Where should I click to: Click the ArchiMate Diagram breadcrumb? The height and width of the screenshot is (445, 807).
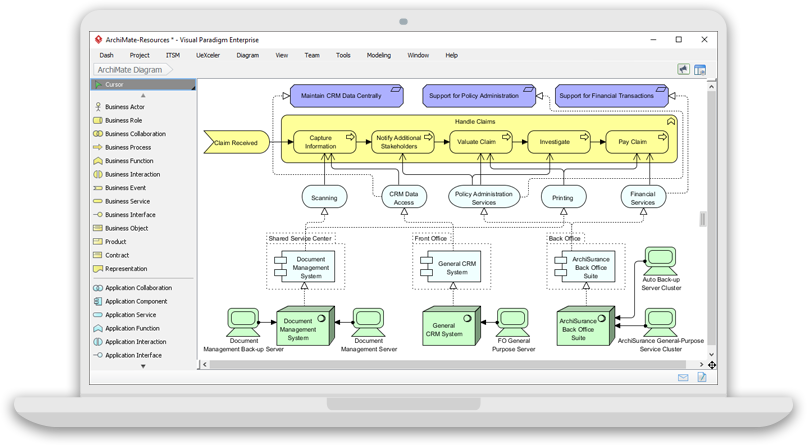133,69
